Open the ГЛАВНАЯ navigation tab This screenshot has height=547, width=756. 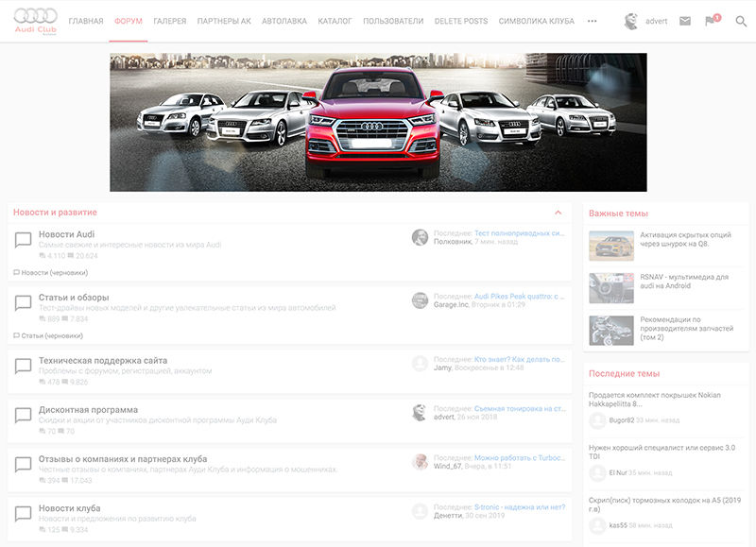pos(86,21)
